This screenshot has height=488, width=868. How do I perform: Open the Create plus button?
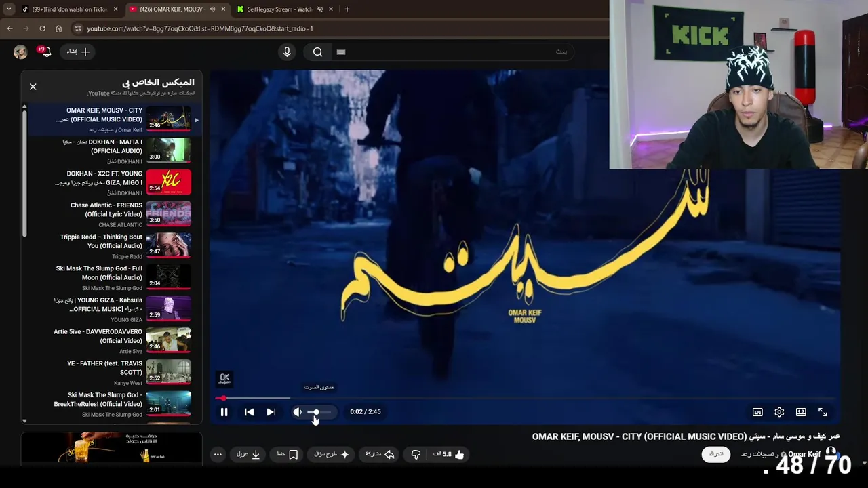pyautogui.click(x=79, y=52)
